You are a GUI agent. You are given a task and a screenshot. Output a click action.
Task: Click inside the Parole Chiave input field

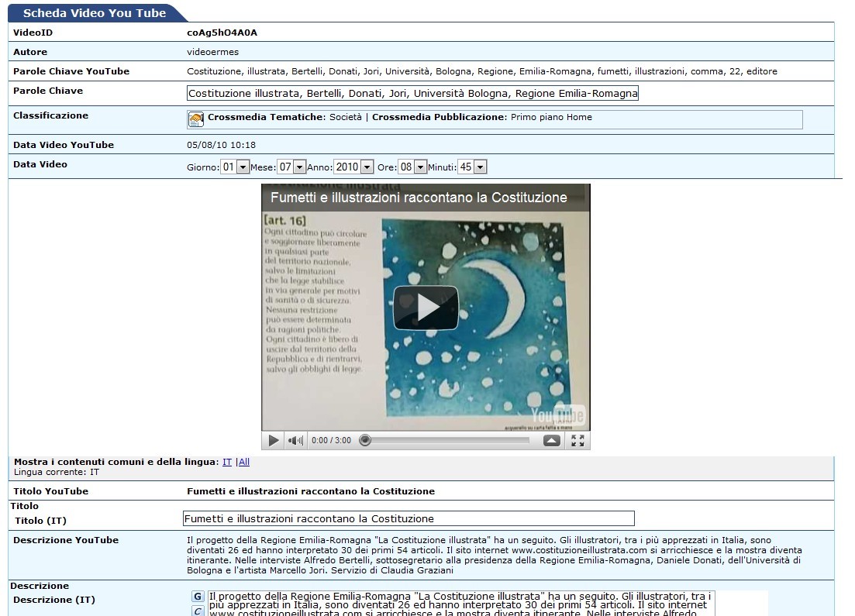coord(412,93)
